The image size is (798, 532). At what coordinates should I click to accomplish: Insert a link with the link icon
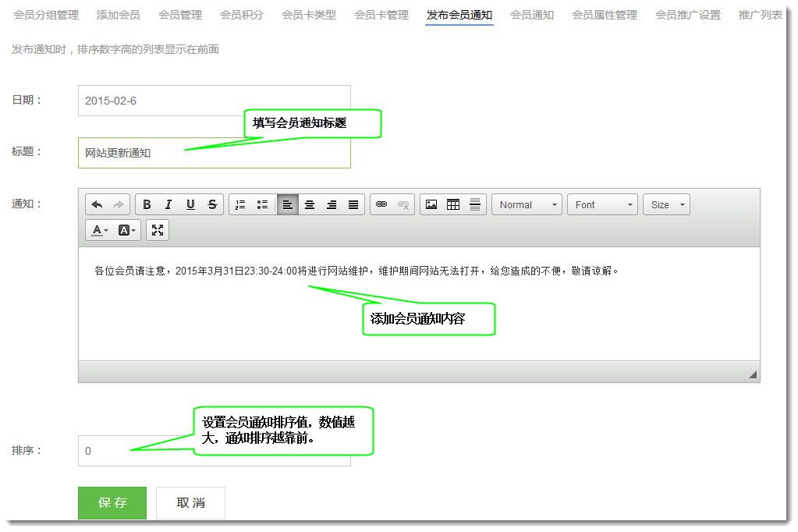point(381,204)
